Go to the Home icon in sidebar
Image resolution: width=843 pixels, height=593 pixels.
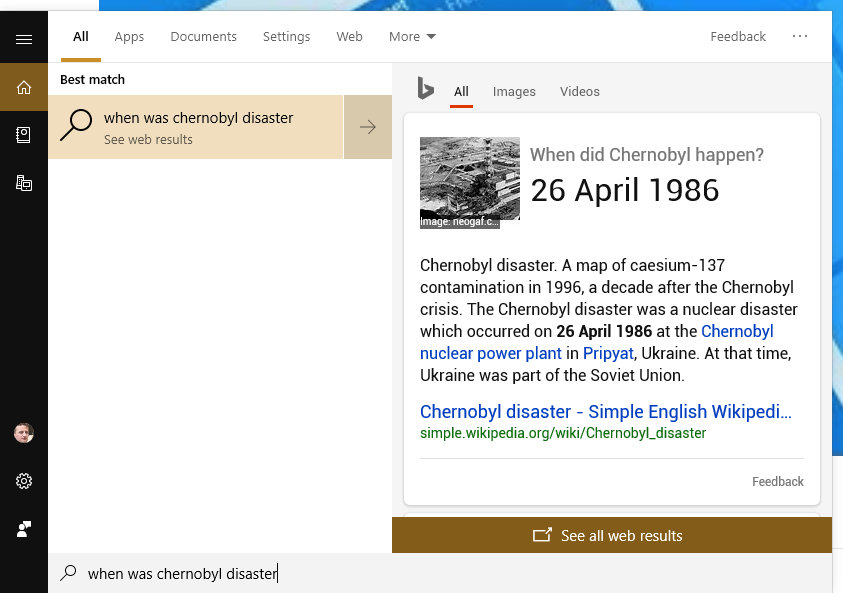point(24,87)
